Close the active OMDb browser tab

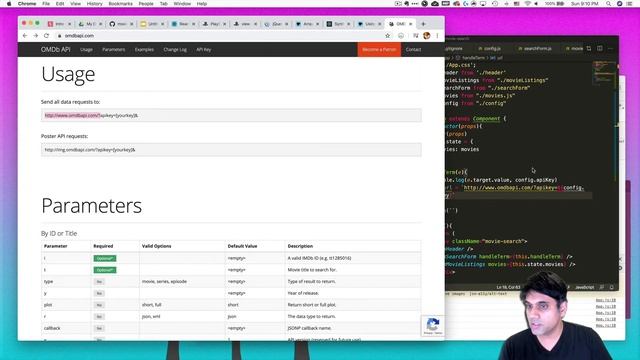point(411,24)
